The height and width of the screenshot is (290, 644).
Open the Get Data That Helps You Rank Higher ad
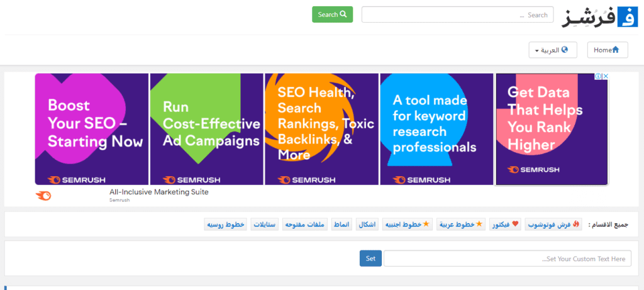click(552, 129)
